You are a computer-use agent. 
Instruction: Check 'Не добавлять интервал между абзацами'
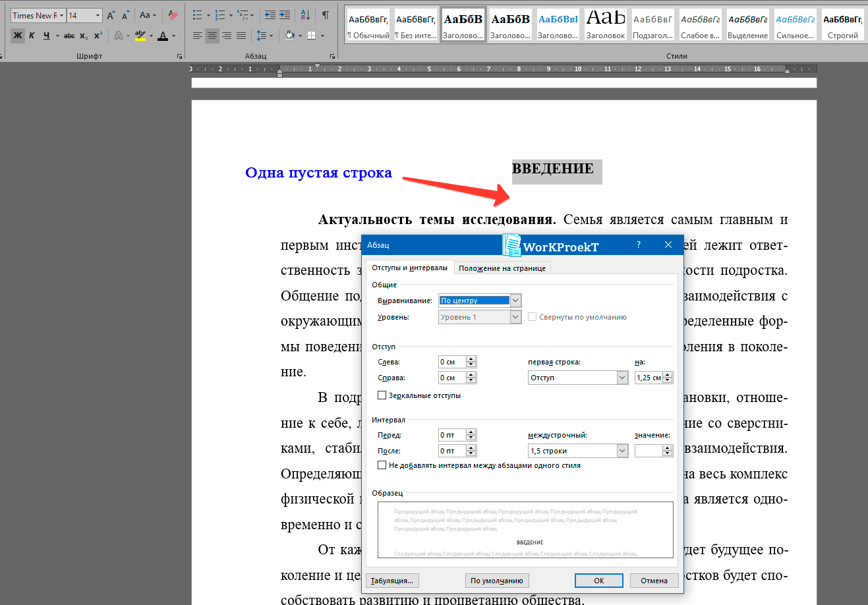(x=382, y=465)
